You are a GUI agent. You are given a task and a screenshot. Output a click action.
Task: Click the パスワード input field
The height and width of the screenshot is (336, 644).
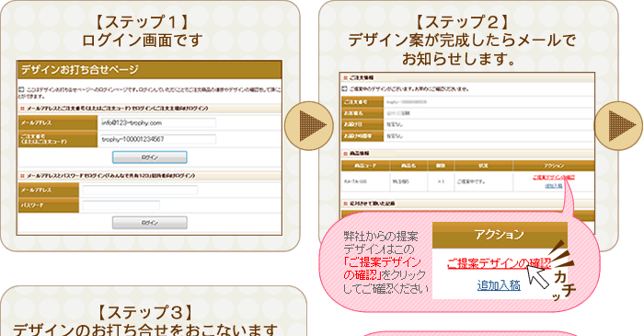pos(121,205)
